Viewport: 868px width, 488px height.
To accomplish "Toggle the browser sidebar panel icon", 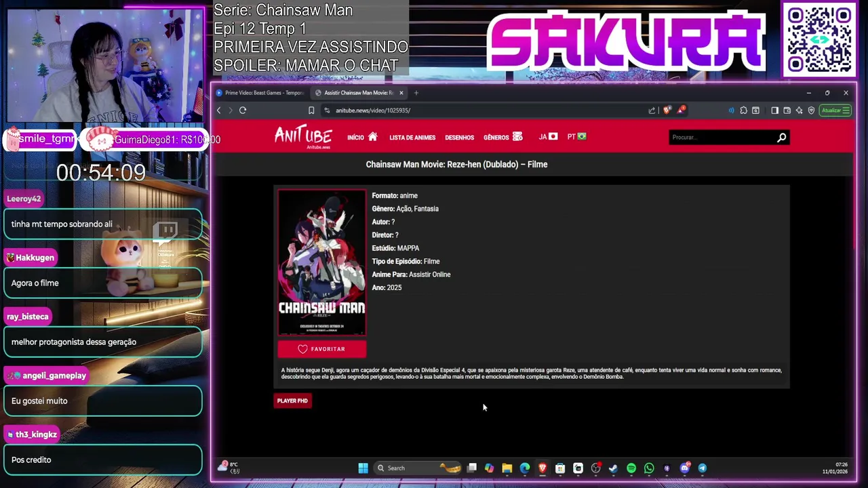I will [x=775, y=110].
